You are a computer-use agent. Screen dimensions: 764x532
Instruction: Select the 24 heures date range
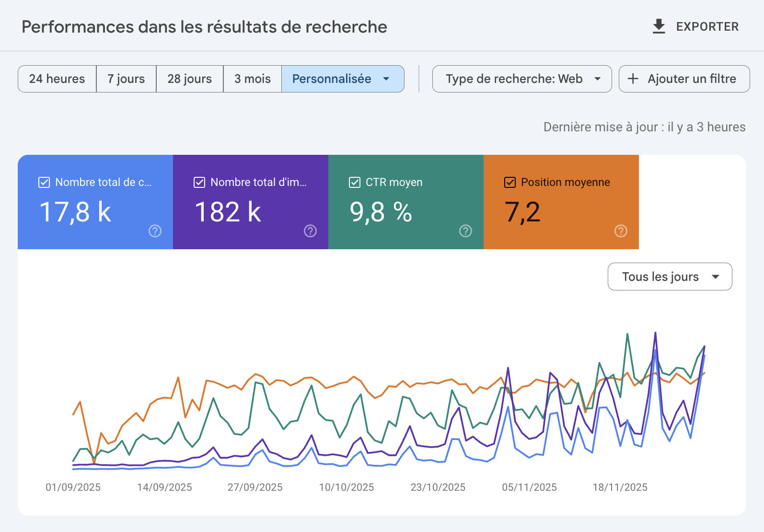[x=57, y=79]
